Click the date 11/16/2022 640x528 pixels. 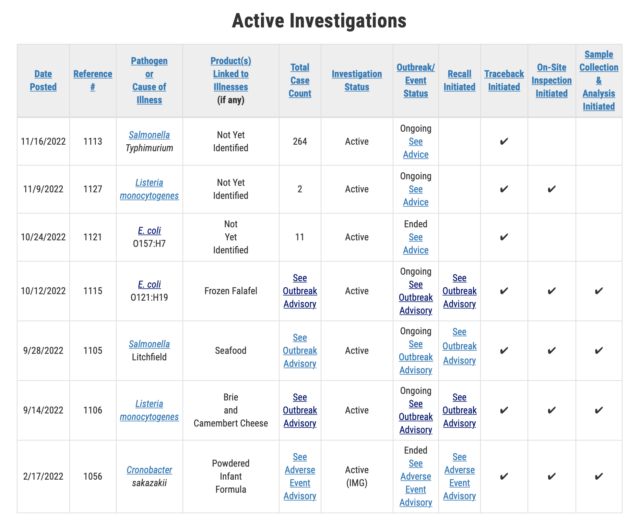click(x=43, y=142)
